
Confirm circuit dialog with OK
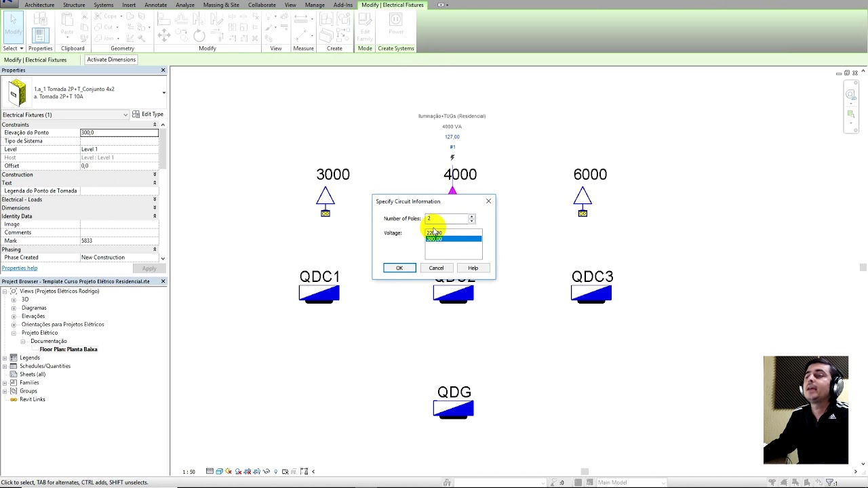399,268
